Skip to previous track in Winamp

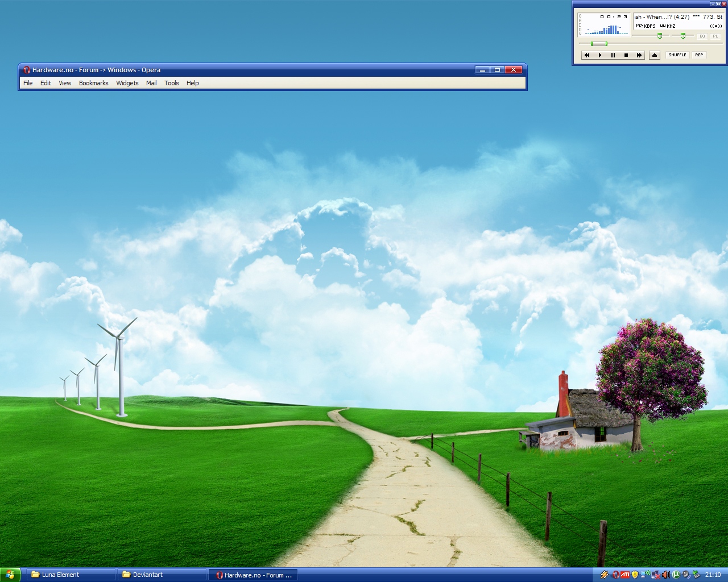[x=587, y=55]
